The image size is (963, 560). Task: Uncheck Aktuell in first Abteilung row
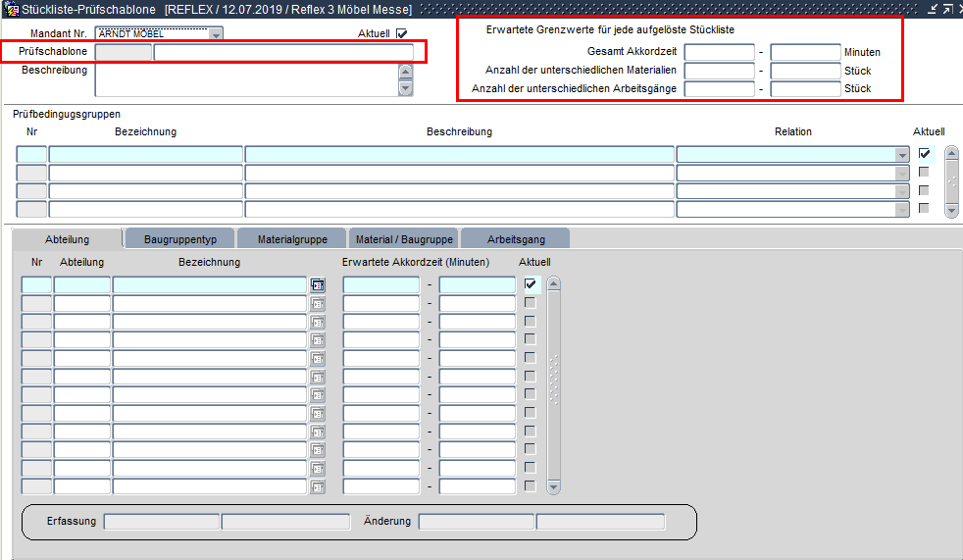pyautogui.click(x=531, y=284)
